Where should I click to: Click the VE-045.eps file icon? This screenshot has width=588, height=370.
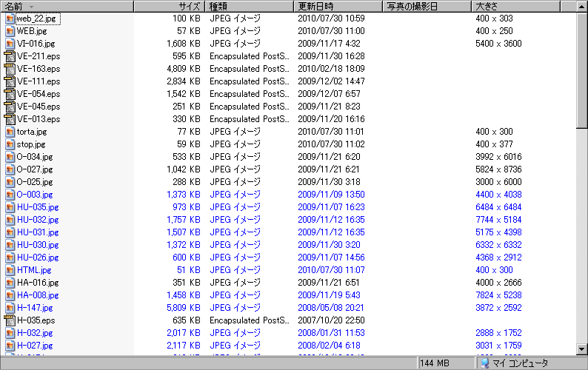point(10,107)
